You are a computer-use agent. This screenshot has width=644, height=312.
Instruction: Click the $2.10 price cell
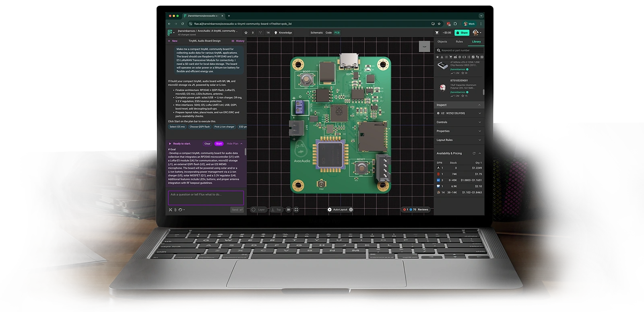478,186
